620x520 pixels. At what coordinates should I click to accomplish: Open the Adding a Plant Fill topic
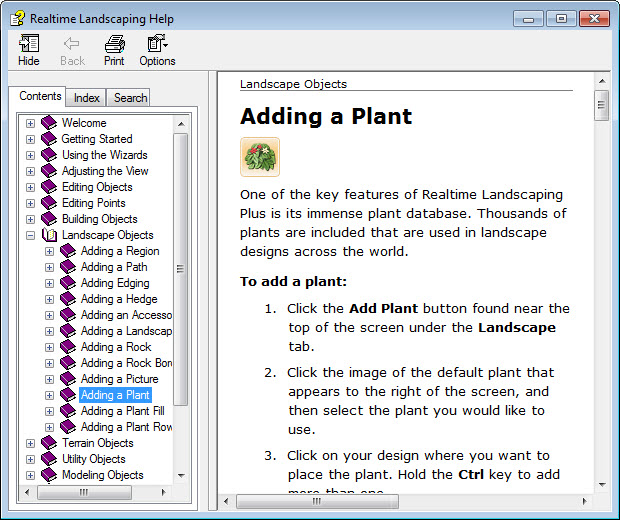(x=123, y=411)
